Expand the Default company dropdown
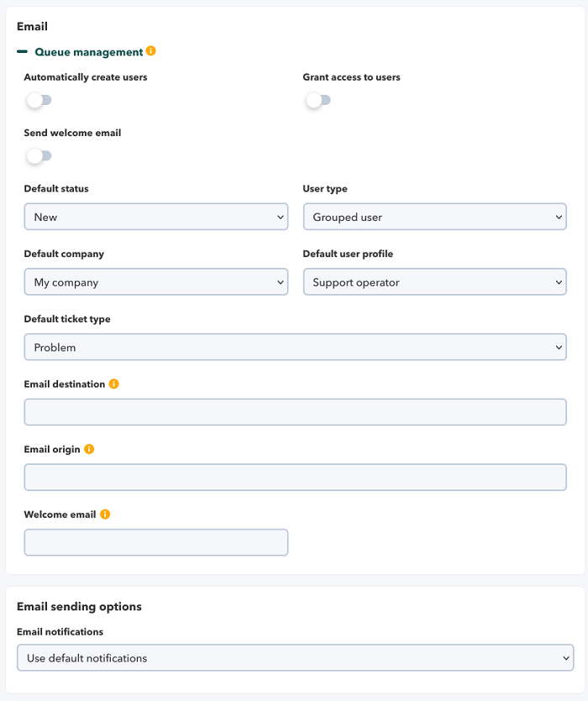The height and width of the screenshot is (701, 588). (x=156, y=282)
